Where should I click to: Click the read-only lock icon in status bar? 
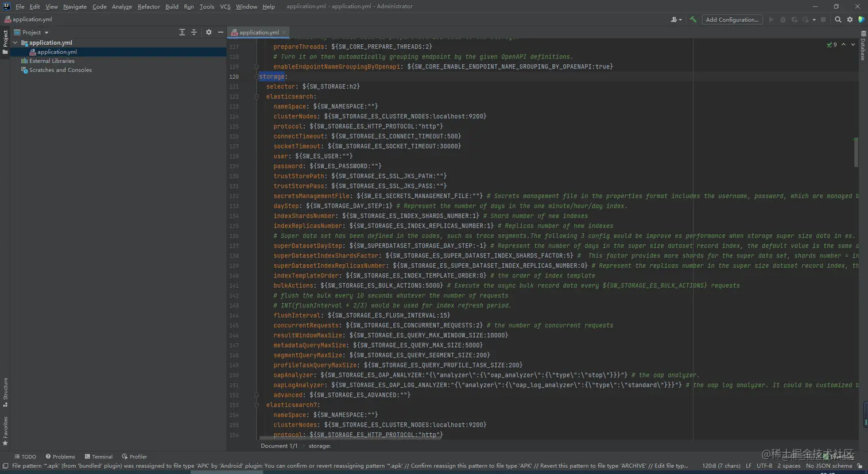pos(860,466)
